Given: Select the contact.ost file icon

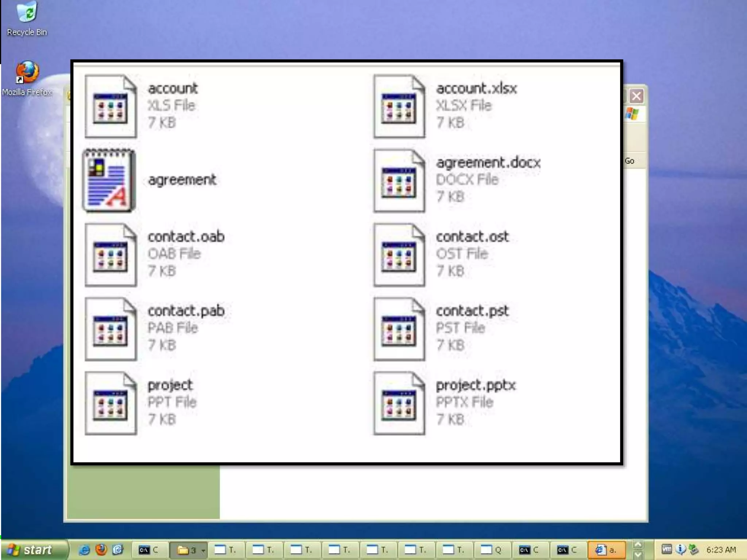Looking at the screenshot, I should (x=399, y=255).
